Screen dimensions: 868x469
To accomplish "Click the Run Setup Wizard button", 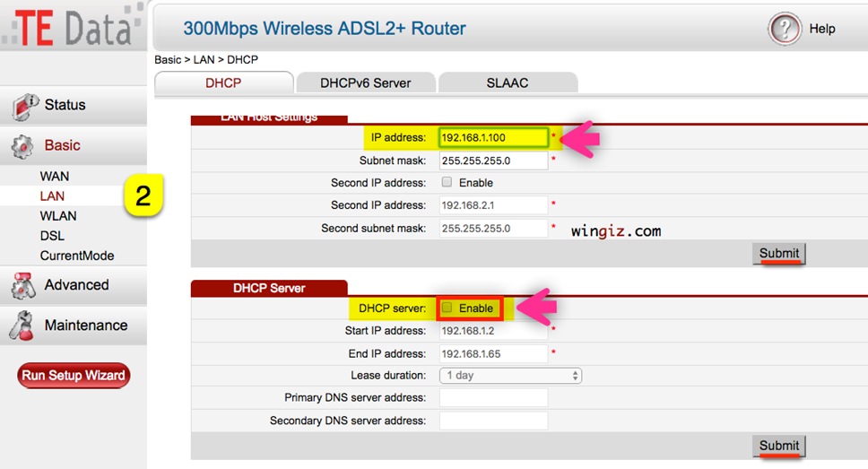I will tap(74, 376).
